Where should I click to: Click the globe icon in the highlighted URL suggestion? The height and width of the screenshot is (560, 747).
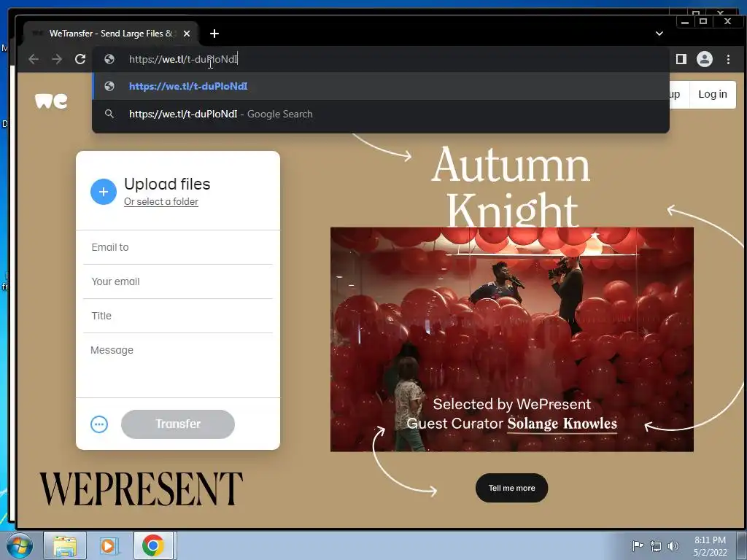[x=109, y=86]
